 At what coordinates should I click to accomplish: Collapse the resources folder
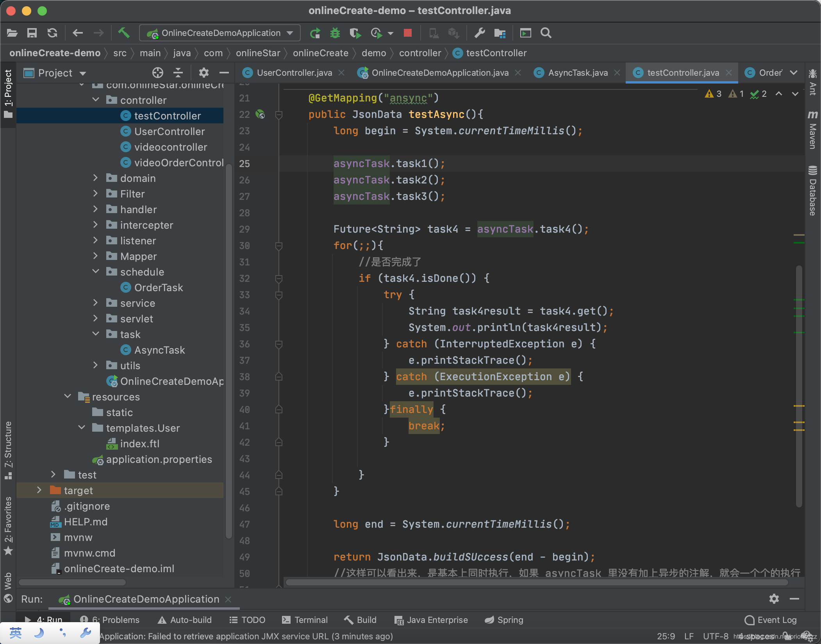coord(68,397)
